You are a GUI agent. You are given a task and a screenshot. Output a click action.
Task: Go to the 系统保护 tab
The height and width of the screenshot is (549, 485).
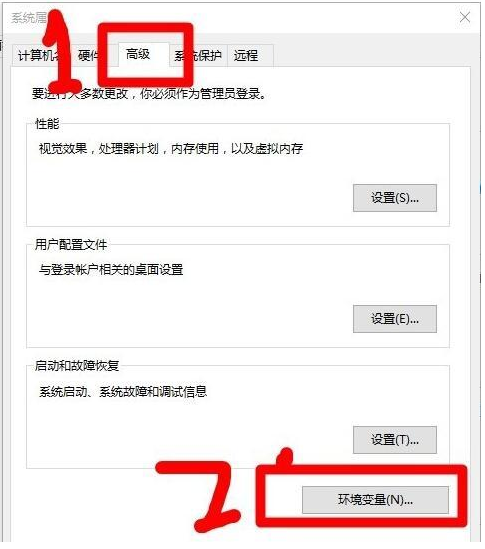(198, 55)
